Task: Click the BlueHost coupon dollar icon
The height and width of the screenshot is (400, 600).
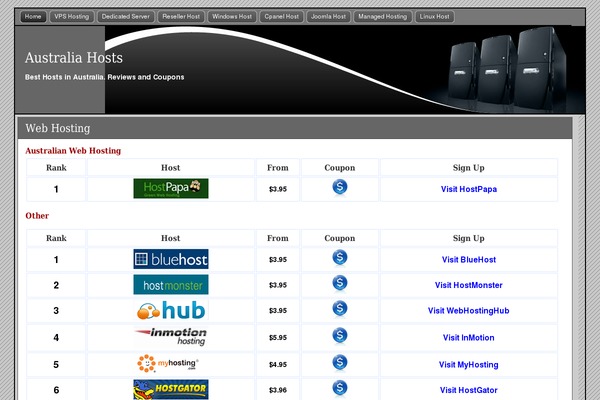Action: (x=339, y=258)
